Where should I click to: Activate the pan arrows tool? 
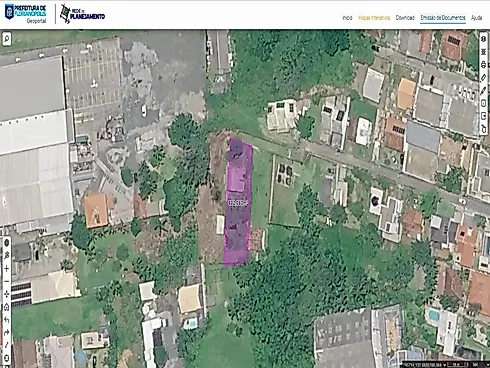tap(6, 294)
